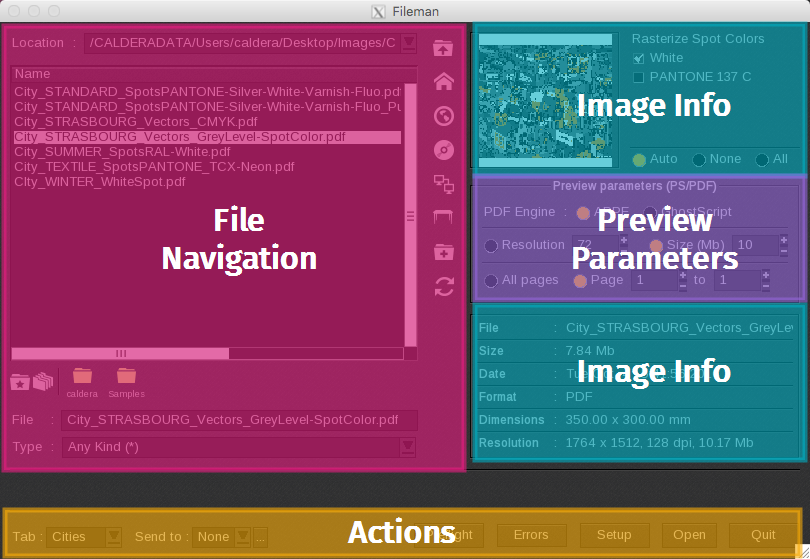Open the file Type filter dropdown
This screenshot has height=559, width=810.
407,447
